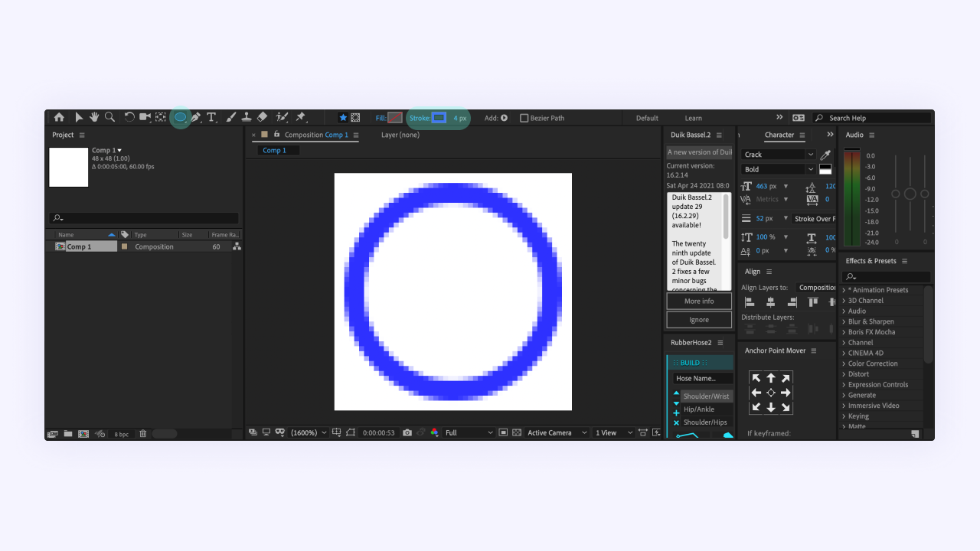Switch to the Learn workspace
The height and width of the screenshot is (551, 980).
[x=694, y=118]
